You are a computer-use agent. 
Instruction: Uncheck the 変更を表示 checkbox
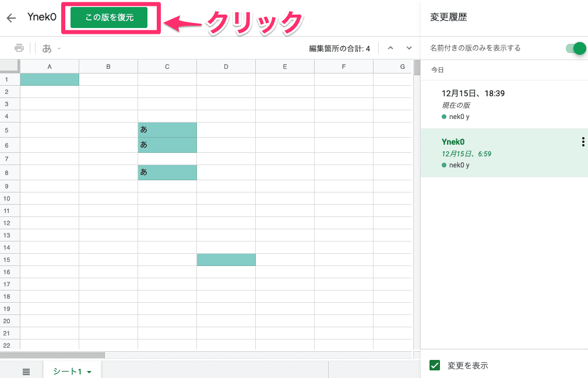434,366
